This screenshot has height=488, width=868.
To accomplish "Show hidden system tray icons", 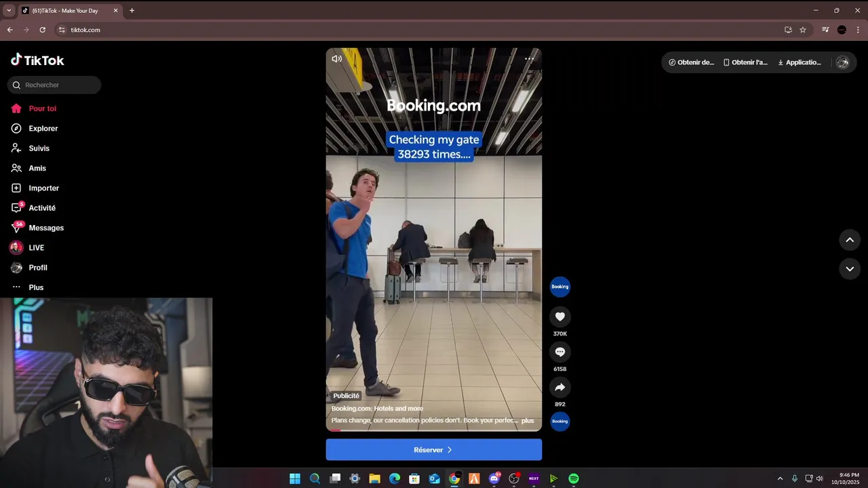I will point(780,479).
